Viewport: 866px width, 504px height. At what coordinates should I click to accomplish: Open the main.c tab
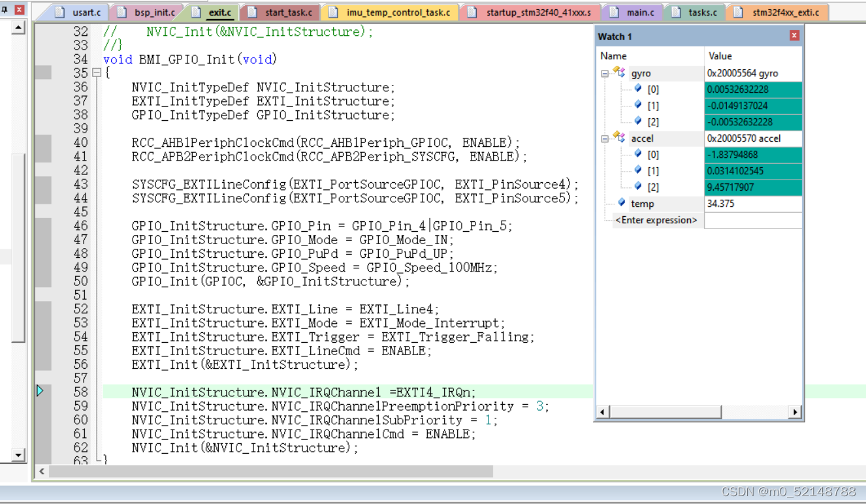coord(632,12)
